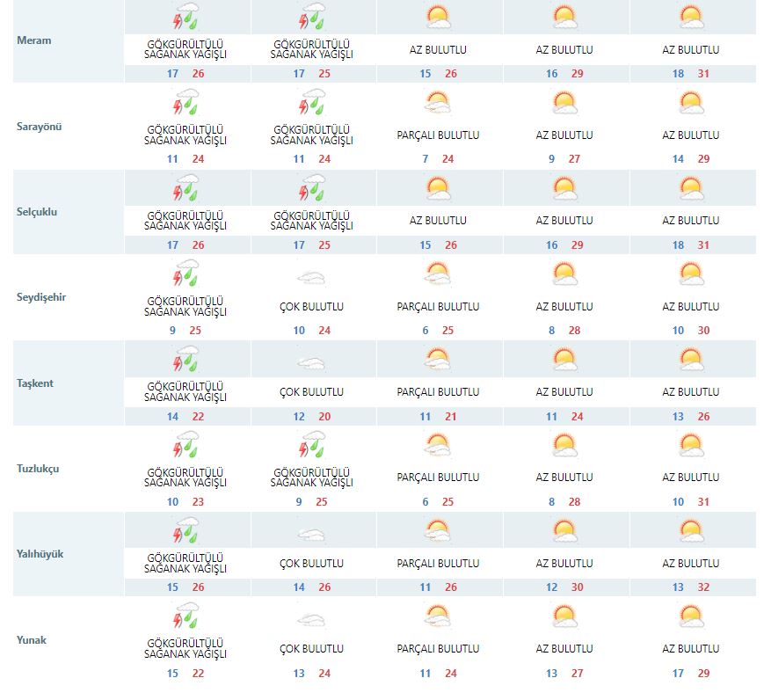Open the Sarayönü district forecast
771x700 pixels.
pyautogui.click(x=40, y=126)
